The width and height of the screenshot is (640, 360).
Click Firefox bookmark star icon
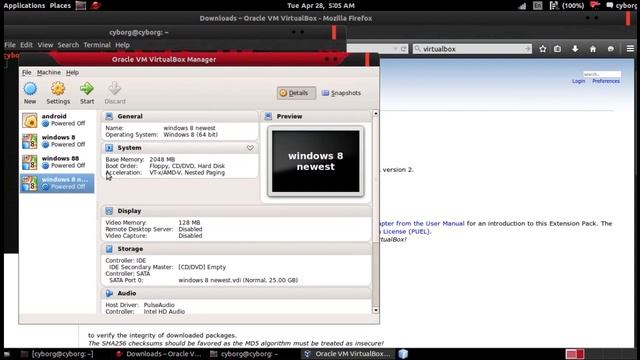542,49
